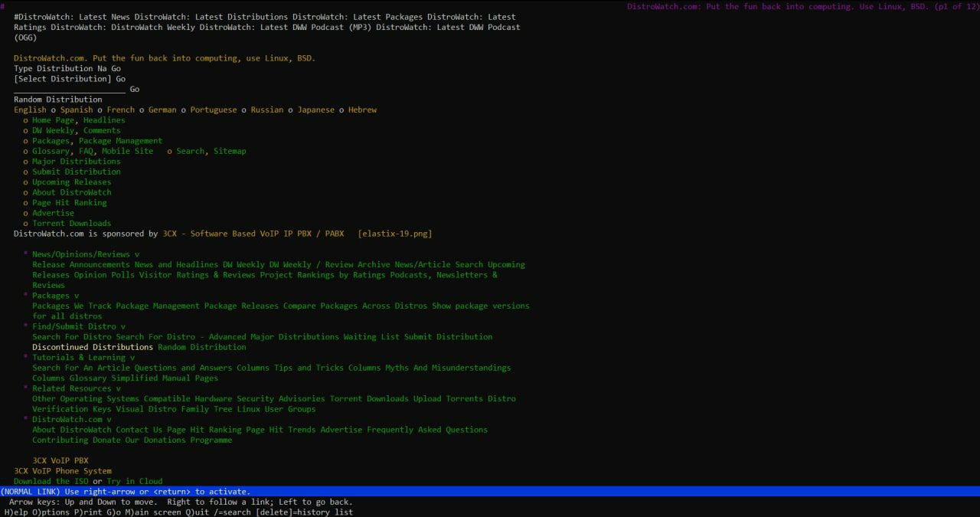Open the Contact Us link
The image size is (980, 517).
point(139,430)
